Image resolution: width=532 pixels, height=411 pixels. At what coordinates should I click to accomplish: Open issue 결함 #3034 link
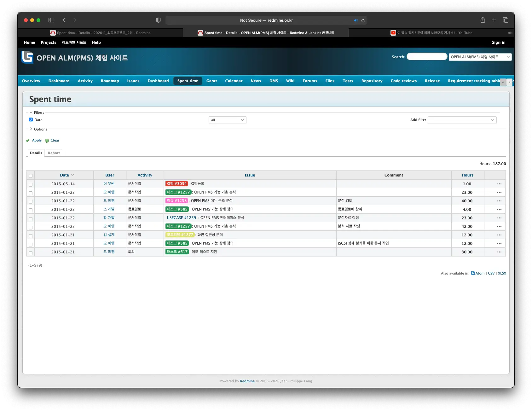coord(176,184)
